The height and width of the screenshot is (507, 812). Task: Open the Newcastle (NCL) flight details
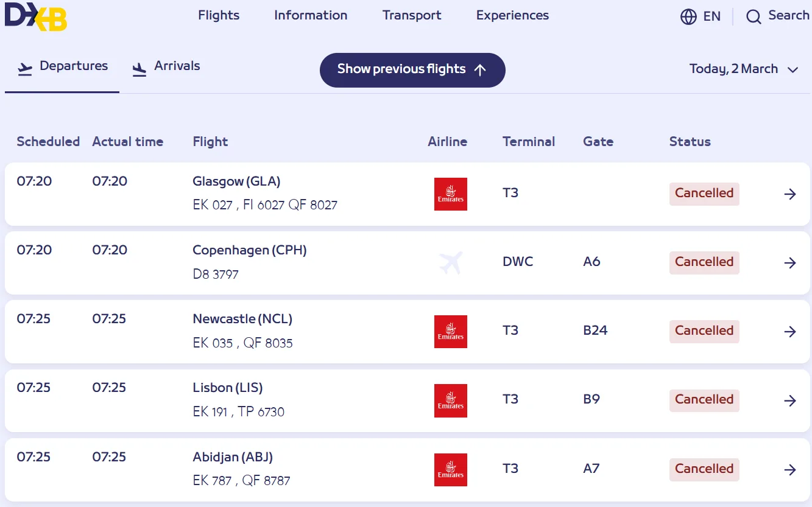242,319
